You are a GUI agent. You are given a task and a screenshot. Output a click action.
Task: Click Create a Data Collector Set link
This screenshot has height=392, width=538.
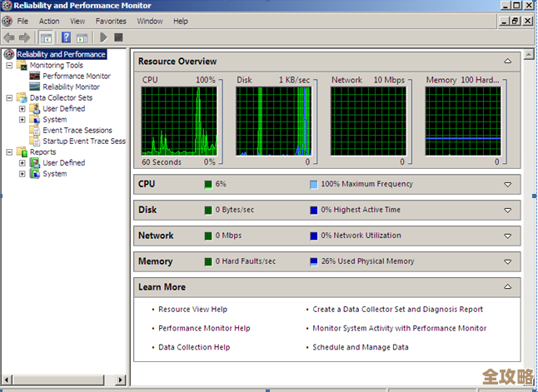click(397, 310)
